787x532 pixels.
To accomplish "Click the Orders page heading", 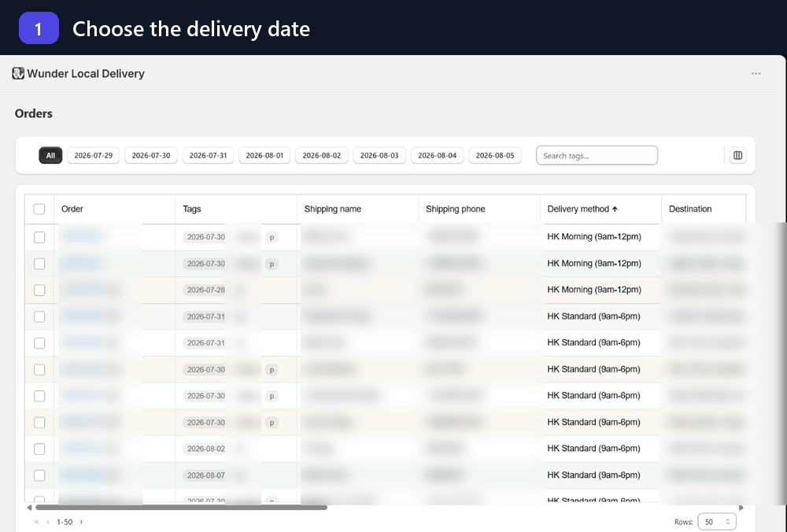I will tap(34, 113).
